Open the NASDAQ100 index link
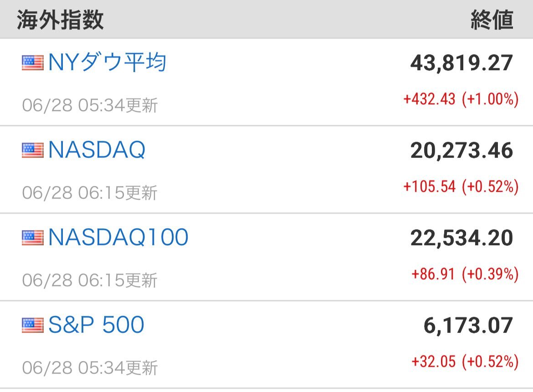533x392 pixels. pos(118,237)
